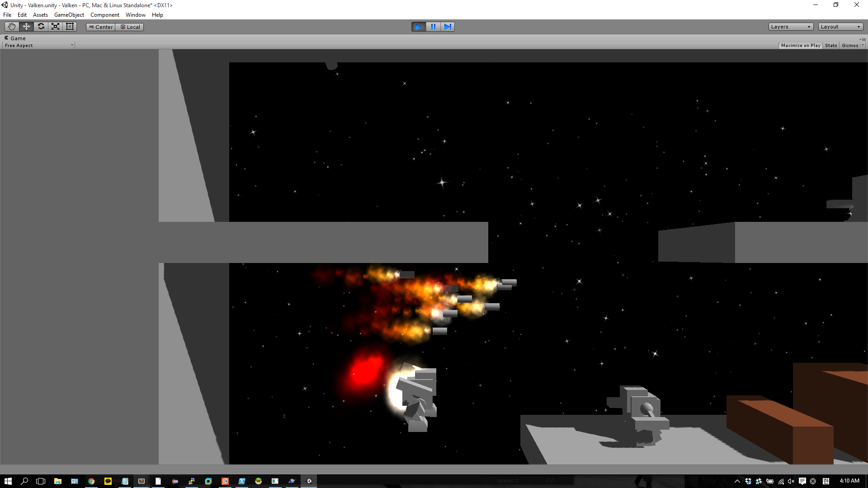Expand the Layout dropdown
The image size is (868, 488).
point(840,27)
